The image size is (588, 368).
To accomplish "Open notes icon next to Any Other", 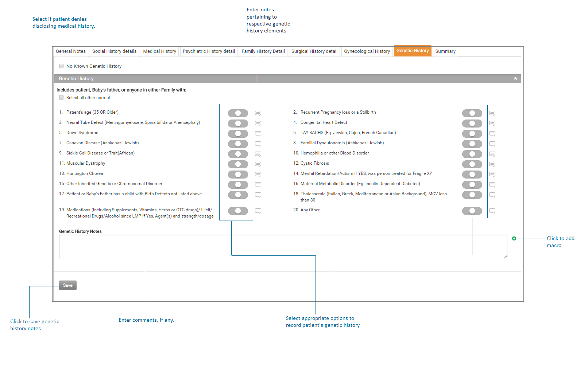I will point(492,211).
